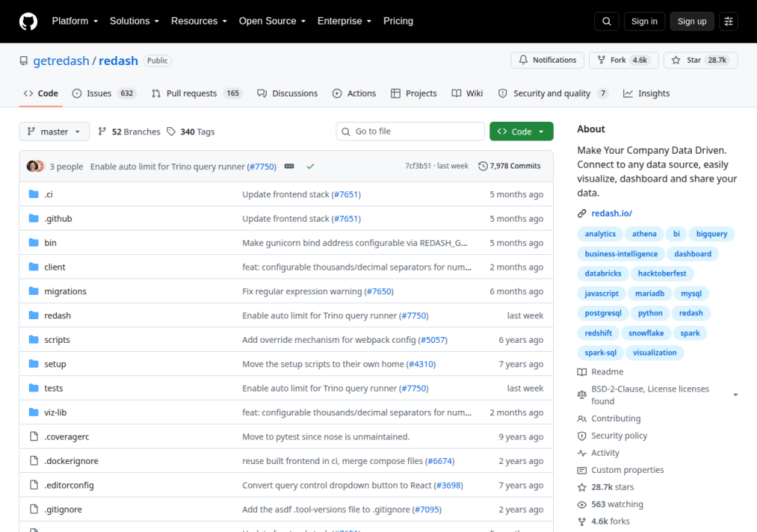Click the Notifications bell button
Image resolution: width=757 pixels, height=532 pixels.
[548, 60]
